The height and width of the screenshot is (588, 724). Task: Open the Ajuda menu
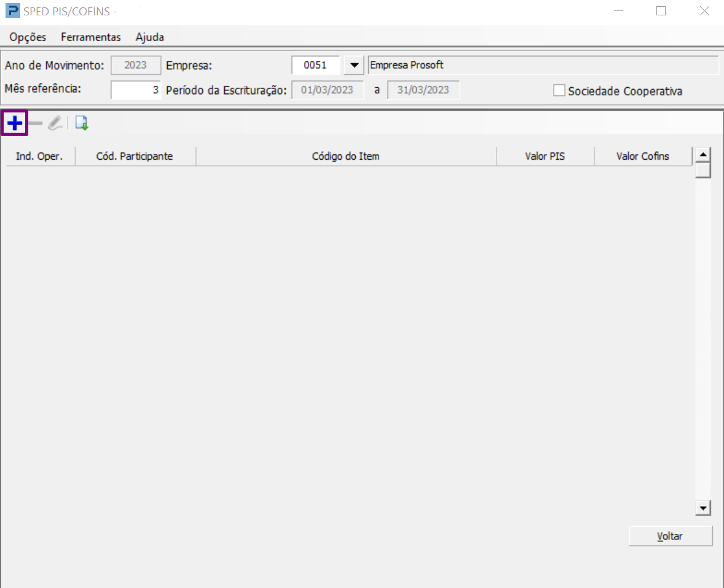pos(149,37)
